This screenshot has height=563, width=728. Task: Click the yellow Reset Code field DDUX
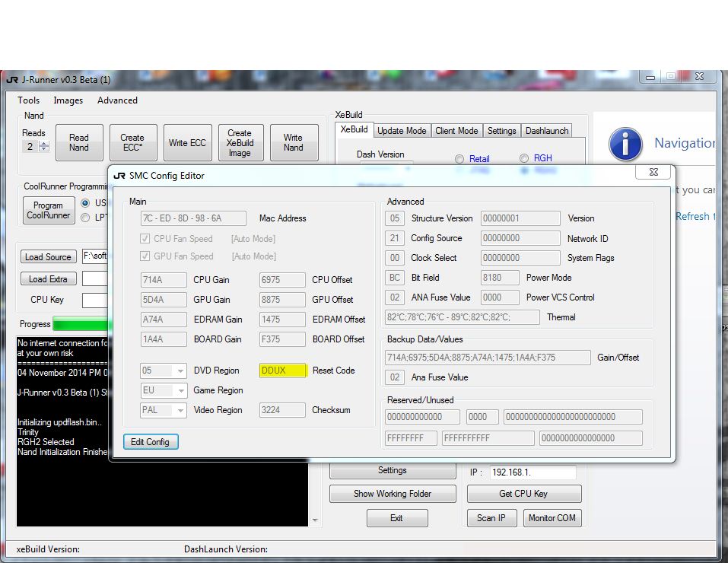click(283, 371)
